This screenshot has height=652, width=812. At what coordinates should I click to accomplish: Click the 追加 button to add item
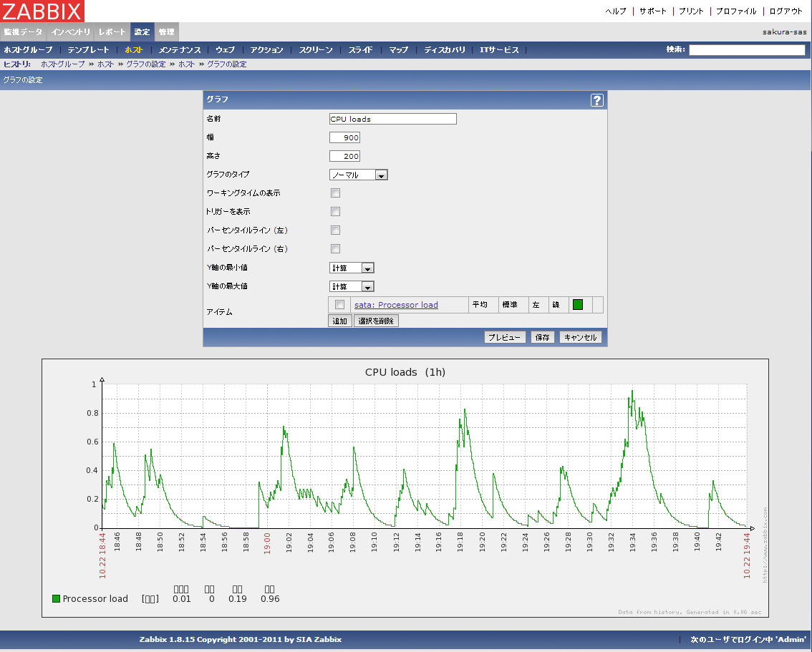[339, 321]
